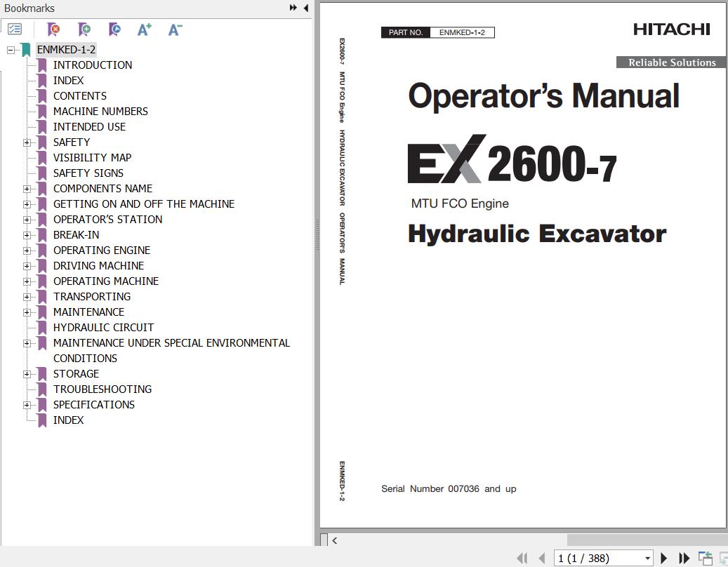Expand the MAINTENANCE bookmark
Image resolution: width=728 pixels, height=567 pixels.
click(x=27, y=312)
